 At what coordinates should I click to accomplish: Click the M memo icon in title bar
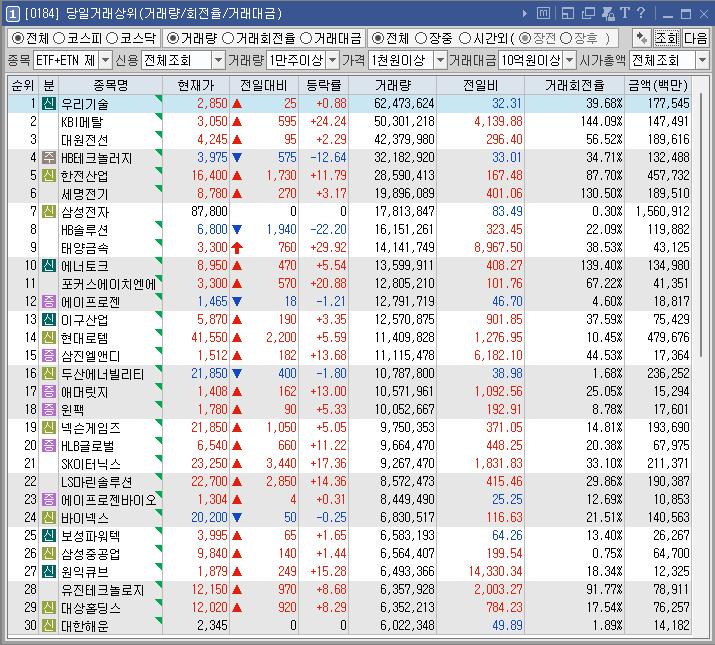click(543, 14)
